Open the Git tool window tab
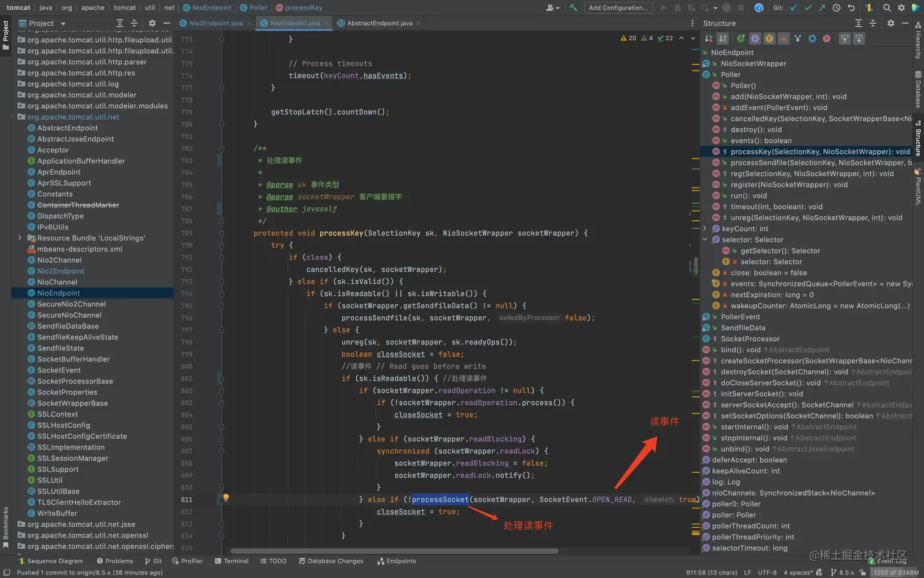 pyautogui.click(x=153, y=561)
